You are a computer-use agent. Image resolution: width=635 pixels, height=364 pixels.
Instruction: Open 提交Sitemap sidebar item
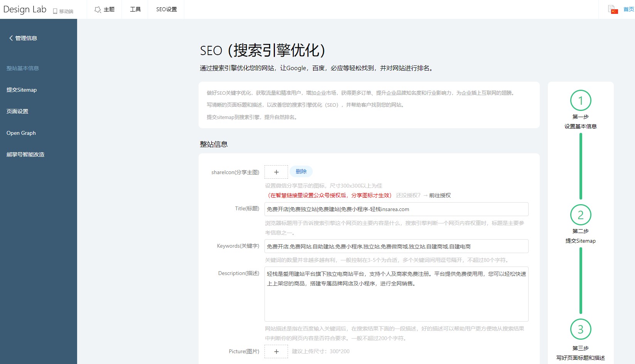[x=22, y=90]
